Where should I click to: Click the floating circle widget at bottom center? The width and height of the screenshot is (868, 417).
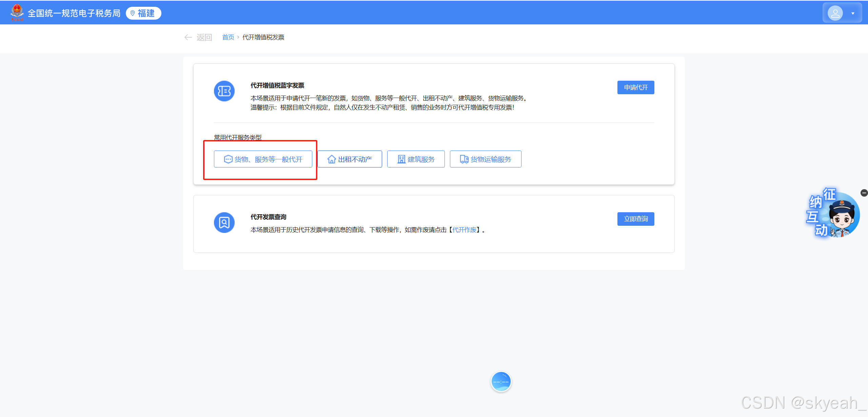tap(501, 381)
